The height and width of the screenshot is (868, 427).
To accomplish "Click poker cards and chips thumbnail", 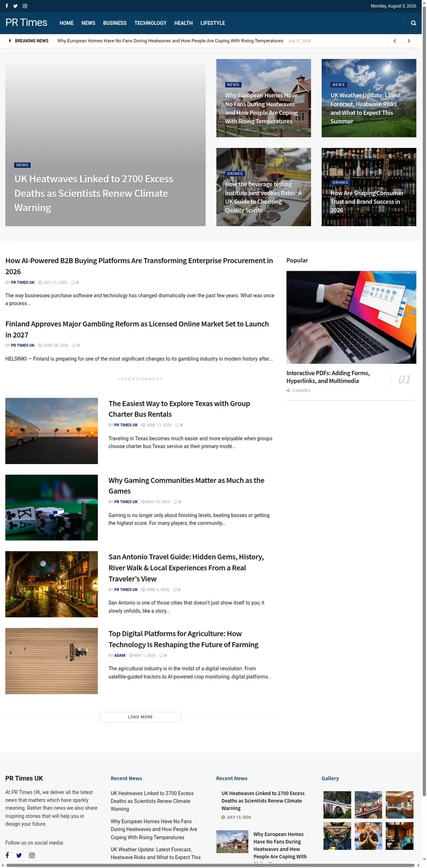I will [51, 507].
